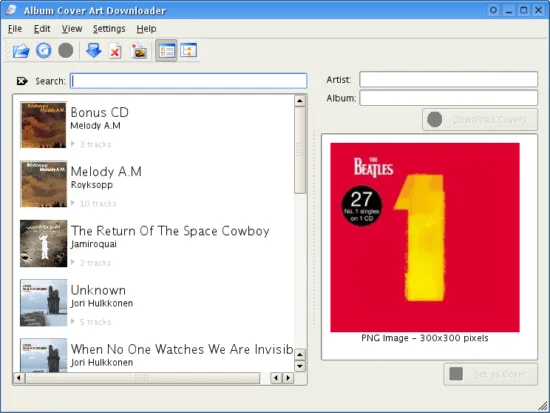Click the album list vertical scrollbar thumb
The width and height of the screenshot is (550, 413).
[x=300, y=150]
